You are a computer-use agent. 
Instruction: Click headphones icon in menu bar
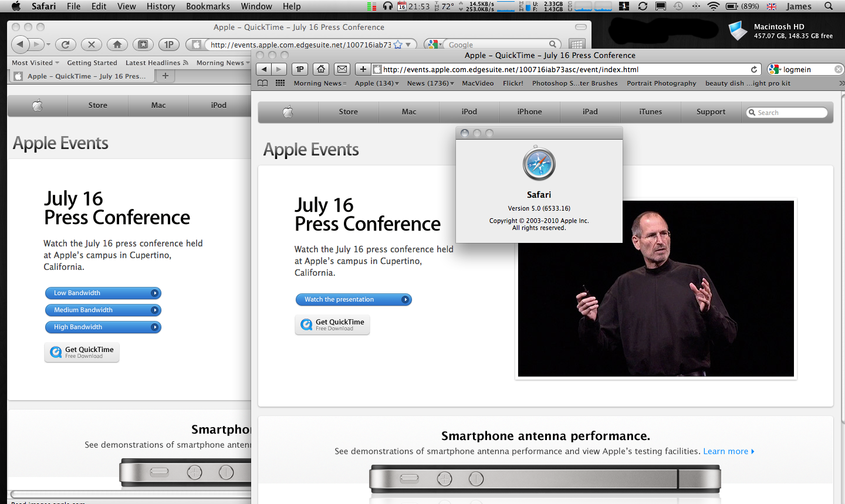[388, 6]
